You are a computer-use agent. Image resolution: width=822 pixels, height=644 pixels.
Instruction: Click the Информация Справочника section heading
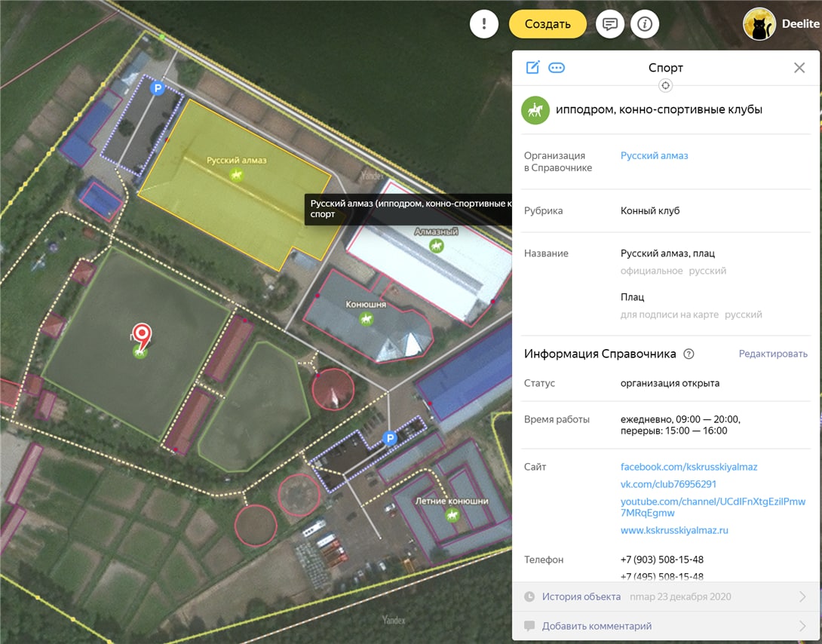(600, 354)
